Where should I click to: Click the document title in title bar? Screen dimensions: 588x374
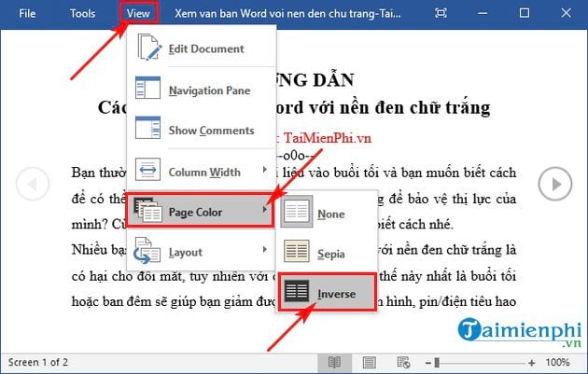[x=287, y=14]
